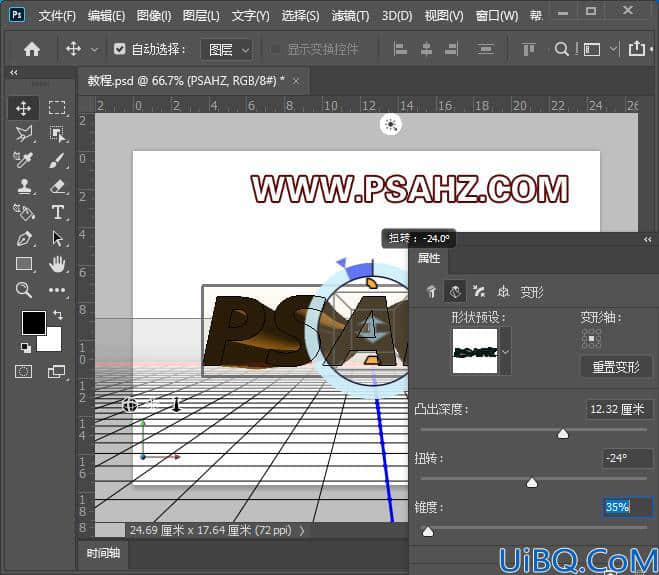Click the Share export icon
This screenshot has width=659, height=575.
click(x=637, y=49)
